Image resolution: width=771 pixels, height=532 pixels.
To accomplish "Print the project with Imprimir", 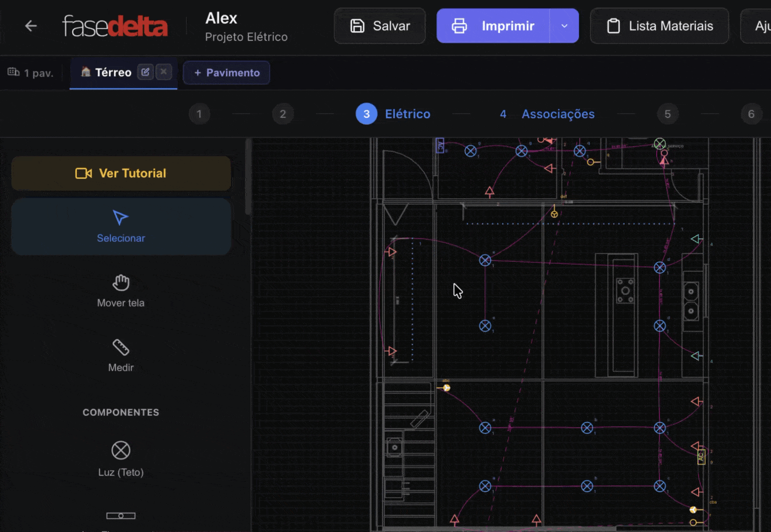I will pyautogui.click(x=493, y=26).
